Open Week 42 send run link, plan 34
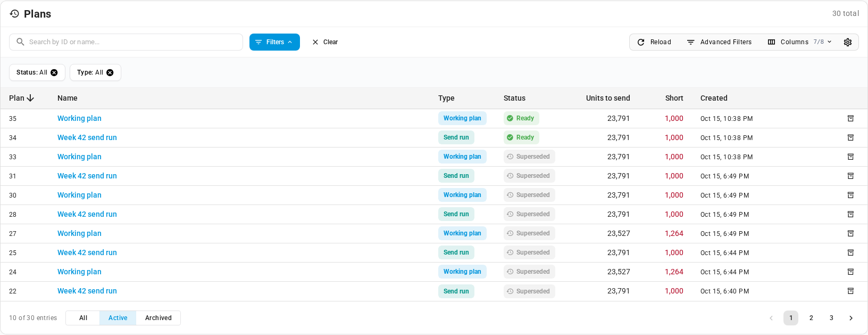The image size is (868, 335). [87, 137]
